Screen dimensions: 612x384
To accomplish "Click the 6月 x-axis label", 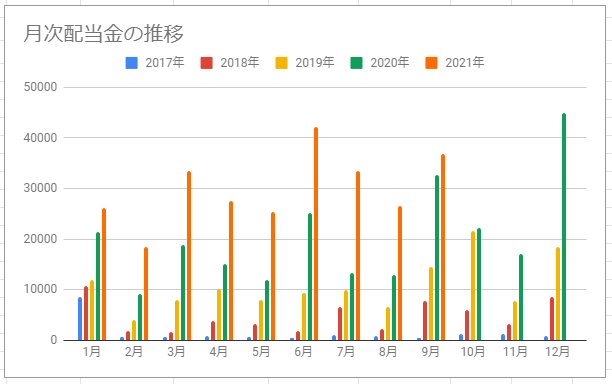I will click(303, 352).
